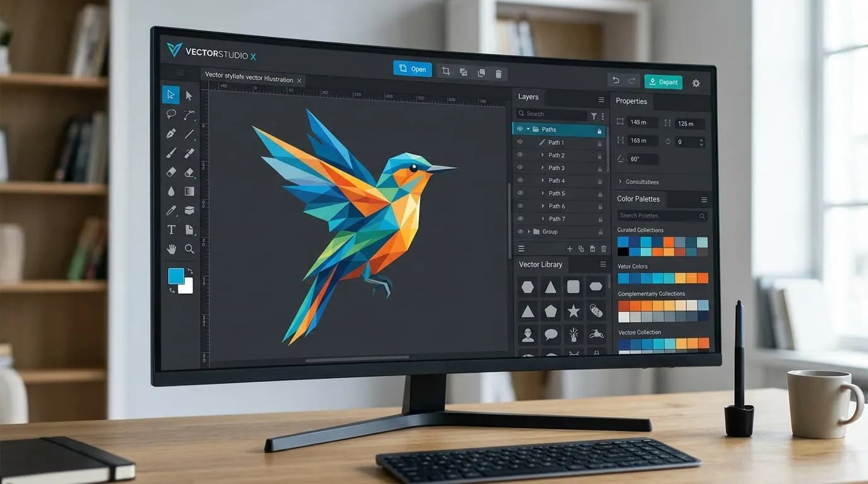Select the Pen nib tool
The height and width of the screenshot is (484, 868).
171,134
